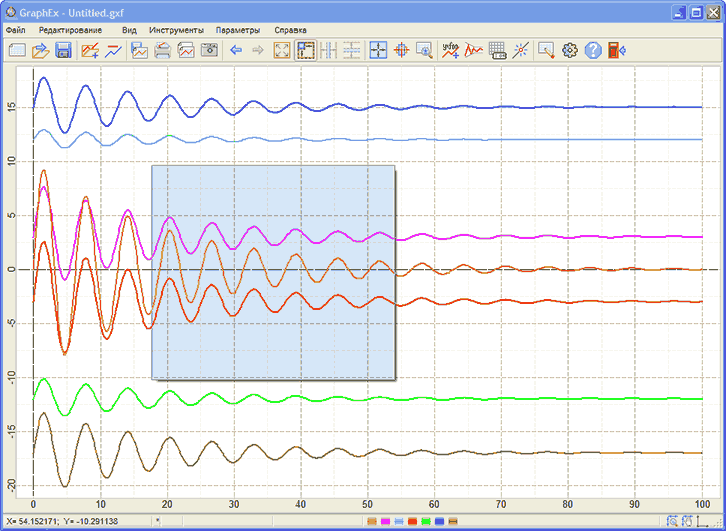Click the blue back arrow button
This screenshot has width=726, height=531.
(236, 51)
